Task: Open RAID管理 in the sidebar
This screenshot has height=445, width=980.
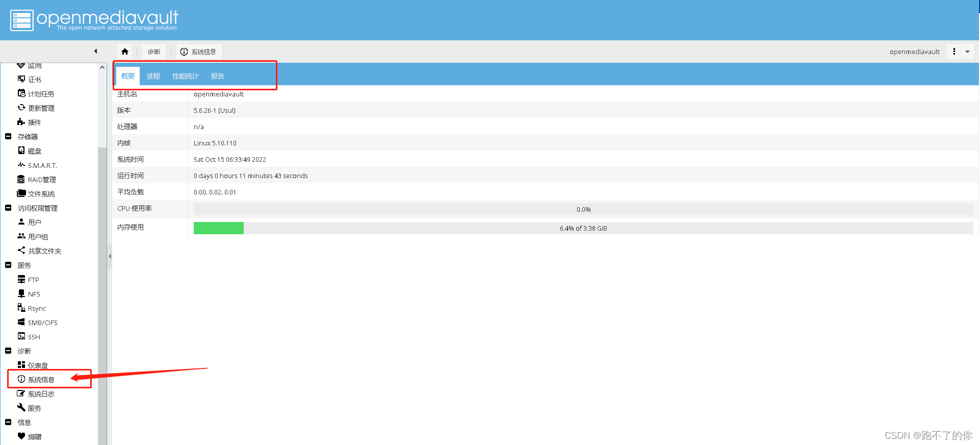Action: click(42, 180)
